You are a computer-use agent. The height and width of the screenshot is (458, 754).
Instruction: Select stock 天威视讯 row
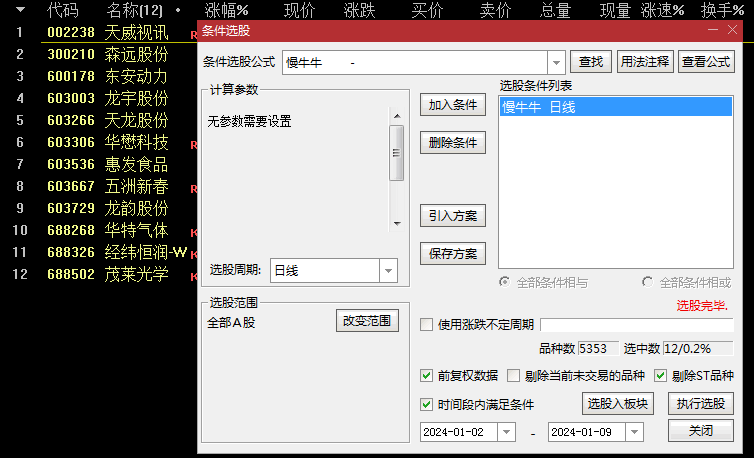pos(137,32)
